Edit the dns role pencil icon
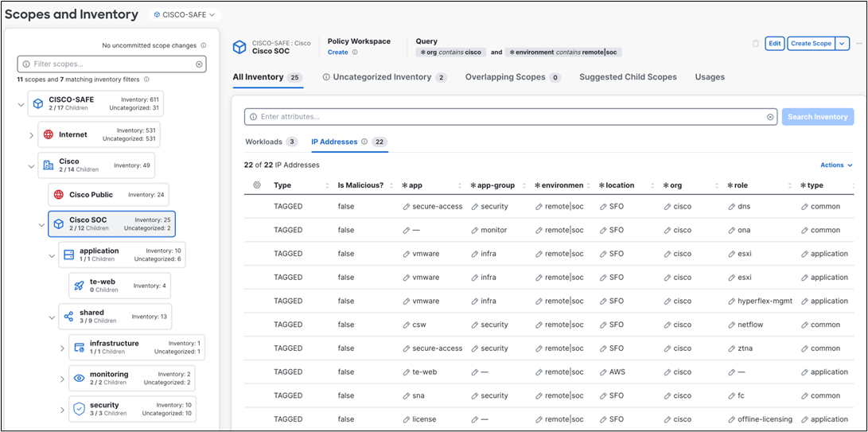This screenshot has height=432, width=868. (x=731, y=207)
